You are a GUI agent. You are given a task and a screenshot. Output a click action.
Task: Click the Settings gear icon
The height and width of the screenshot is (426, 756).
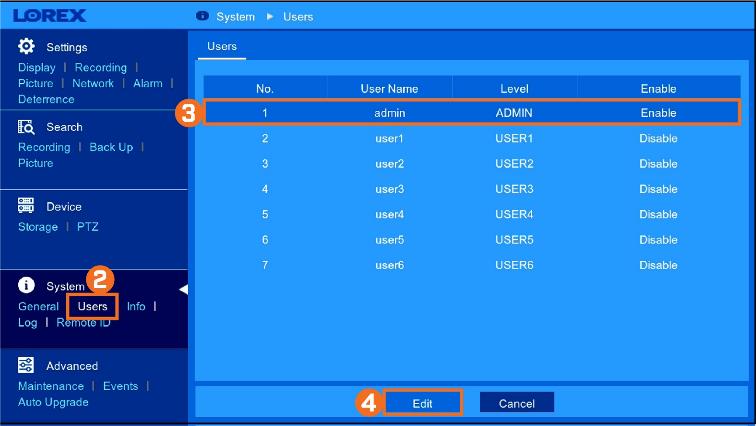pyautogui.click(x=27, y=47)
